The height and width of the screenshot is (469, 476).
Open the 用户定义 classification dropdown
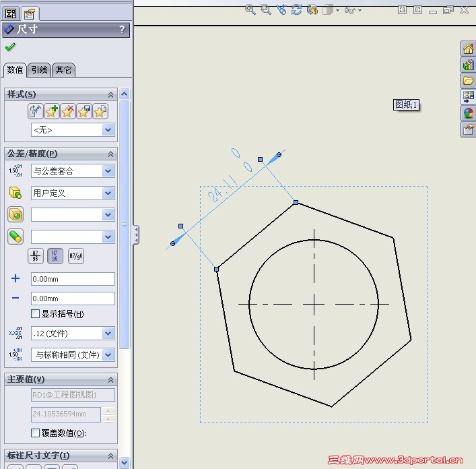coord(108,193)
